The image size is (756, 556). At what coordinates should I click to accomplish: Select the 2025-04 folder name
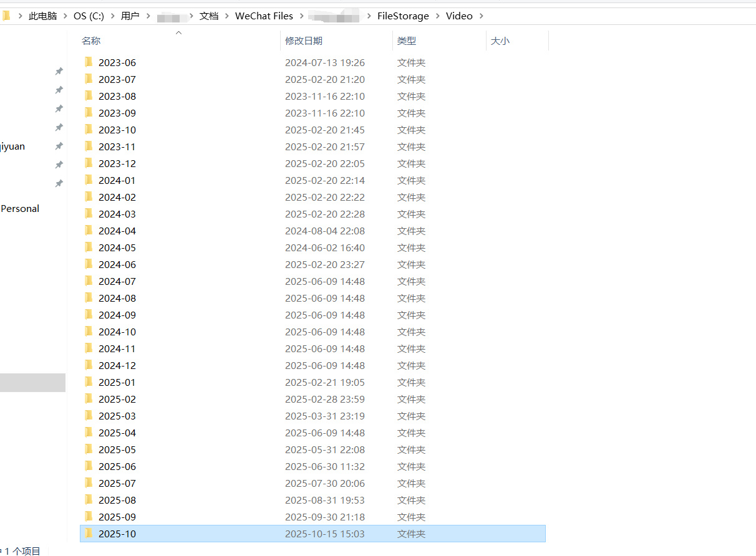point(117,433)
